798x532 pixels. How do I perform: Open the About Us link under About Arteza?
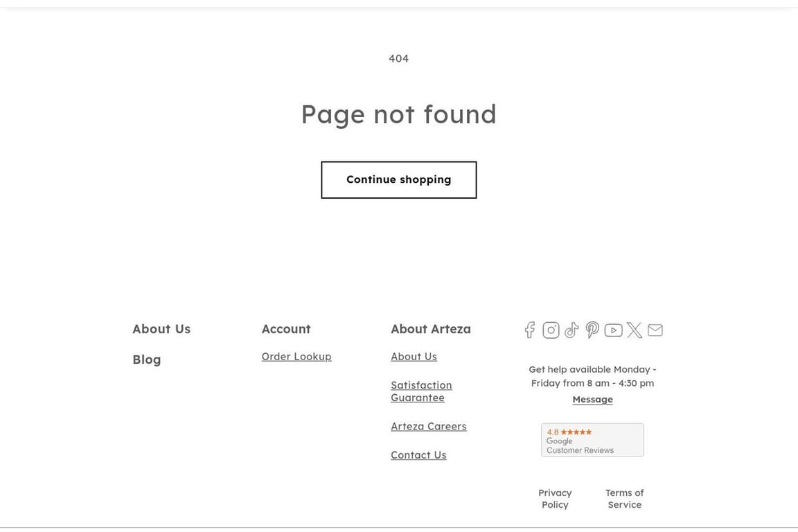(414, 356)
